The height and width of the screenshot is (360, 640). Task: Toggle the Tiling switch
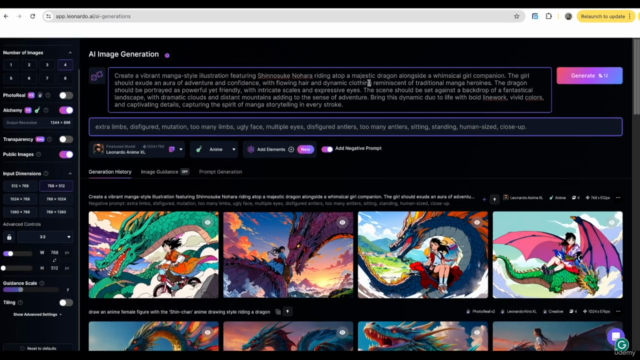66,303
